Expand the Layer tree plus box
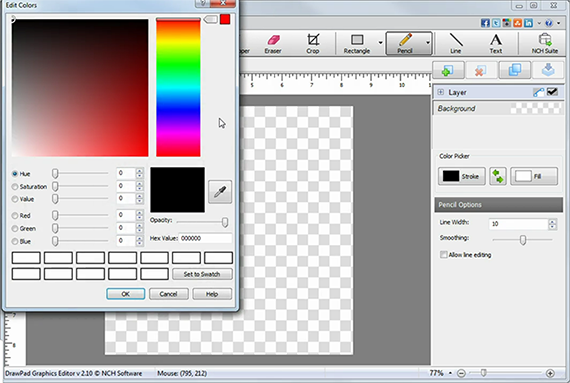The image size is (570, 383). (x=441, y=92)
